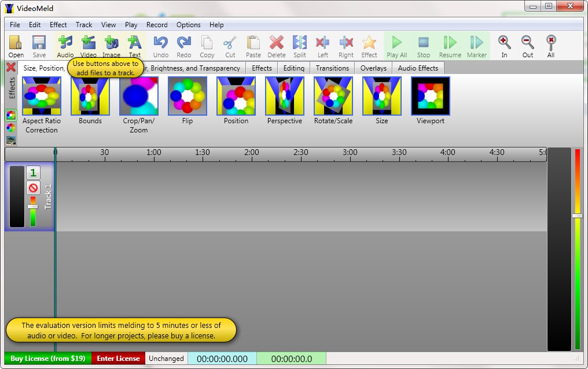This screenshot has width=588, height=369.
Task: Click the Stop playback button
Action: tap(424, 46)
